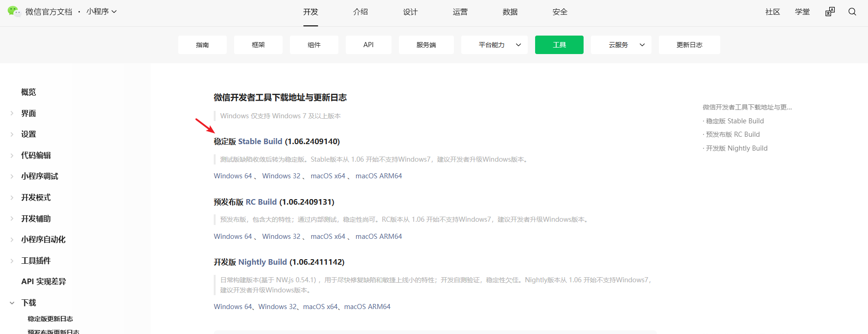868x334 pixels.
Task: Click the 微信官方文档 header title
Action: 49,12
